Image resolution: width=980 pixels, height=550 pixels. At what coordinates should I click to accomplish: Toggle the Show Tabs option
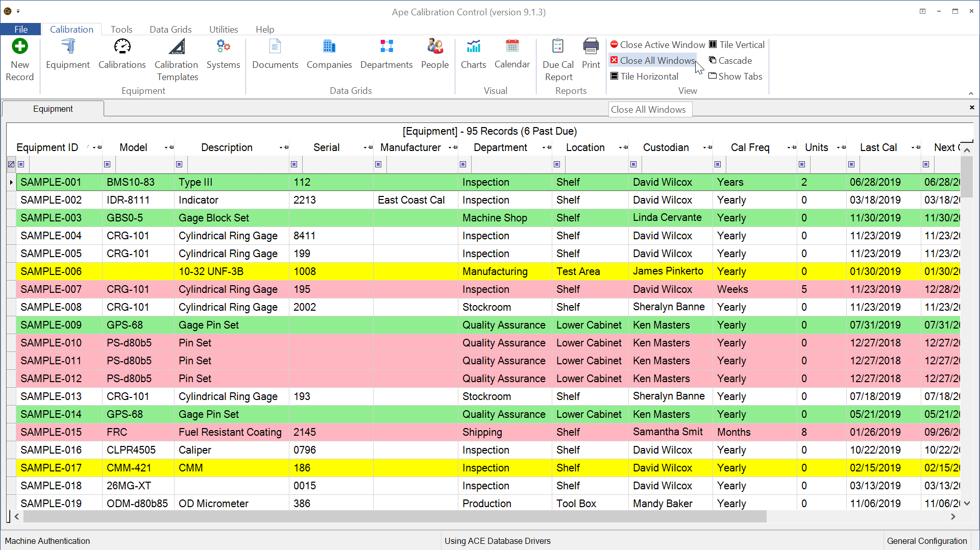coord(736,76)
